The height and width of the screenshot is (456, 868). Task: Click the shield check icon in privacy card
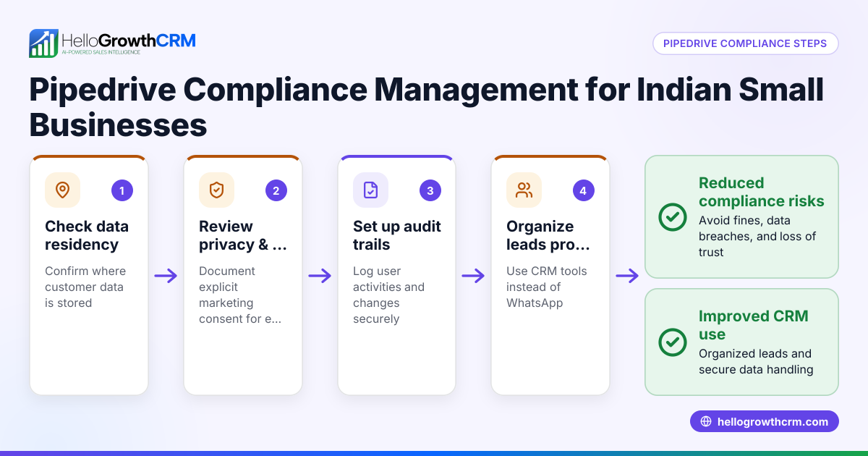[x=216, y=190]
